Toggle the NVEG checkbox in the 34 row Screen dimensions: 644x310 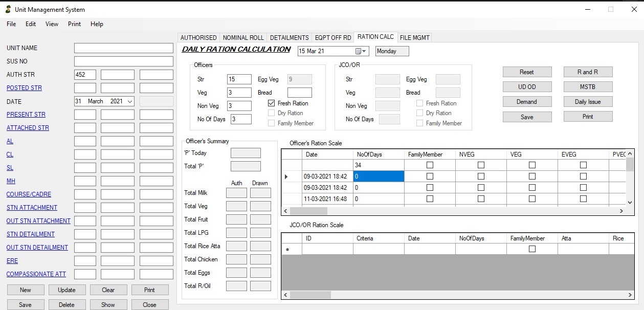point(481,165)
